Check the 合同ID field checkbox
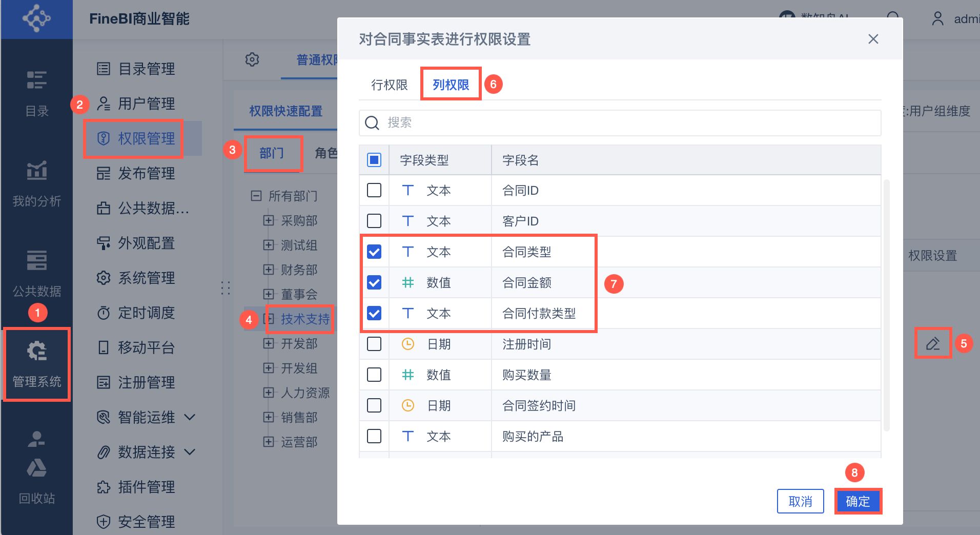Screen dimensions: 980x535 (x=374, y=190)
